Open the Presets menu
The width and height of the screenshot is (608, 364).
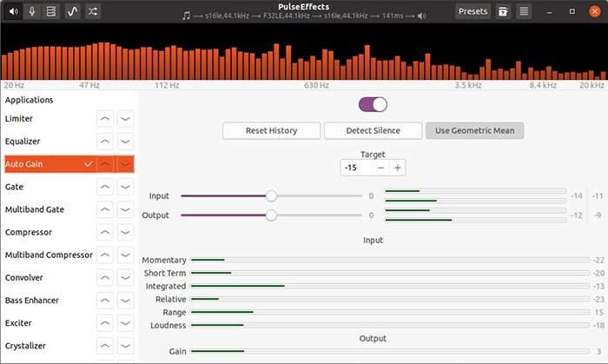[x=473, y=11]
